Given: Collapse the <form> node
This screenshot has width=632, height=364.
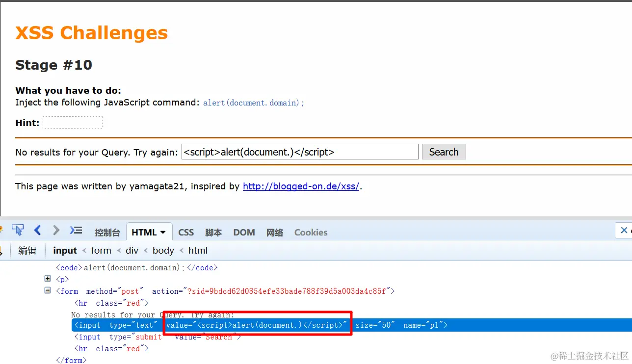Looking at the screenshot, I should pyautogui.click(x=48, y=290).
